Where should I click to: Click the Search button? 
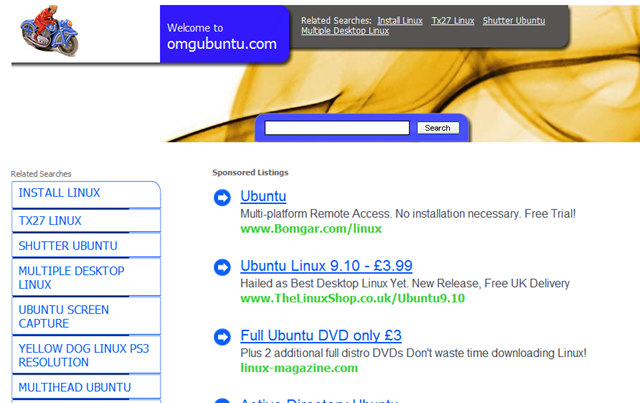pos(438,128)
